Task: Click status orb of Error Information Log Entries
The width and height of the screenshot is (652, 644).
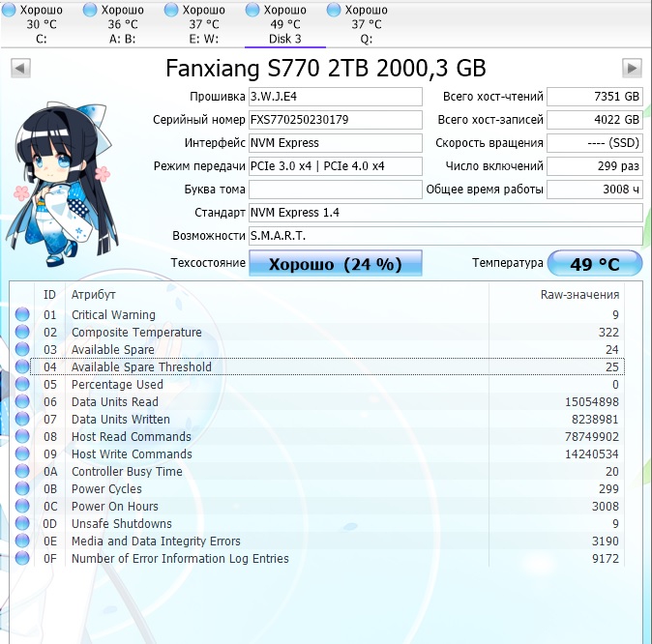Action: [22, 558]
